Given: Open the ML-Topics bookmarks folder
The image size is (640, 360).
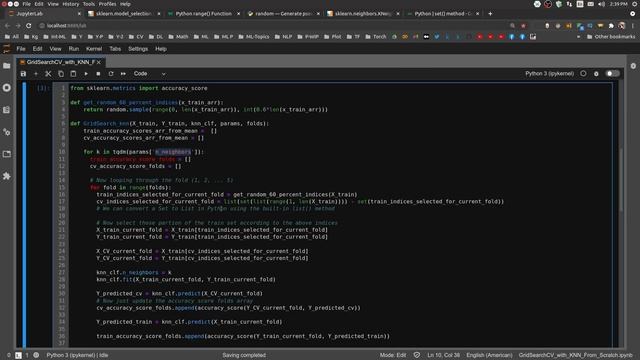Looking at the screenshot, I should (x=253, y=37).
